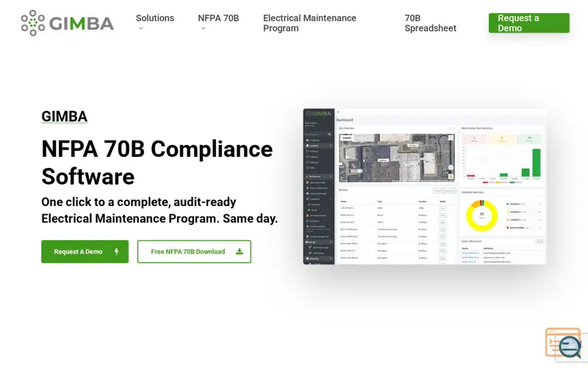588x368 pixels.
Task: Click Free NFPA 70B Download button
Action: (194, 252)
